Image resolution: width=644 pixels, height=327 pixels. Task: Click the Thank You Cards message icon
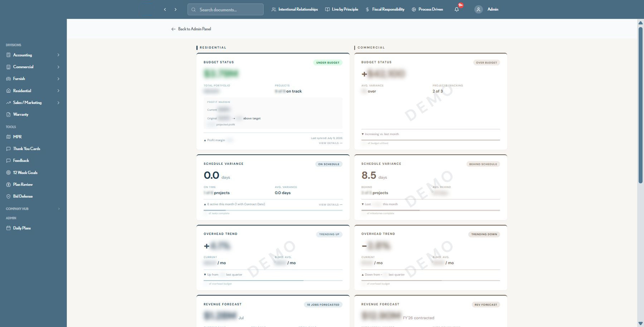tap(9, 149)
